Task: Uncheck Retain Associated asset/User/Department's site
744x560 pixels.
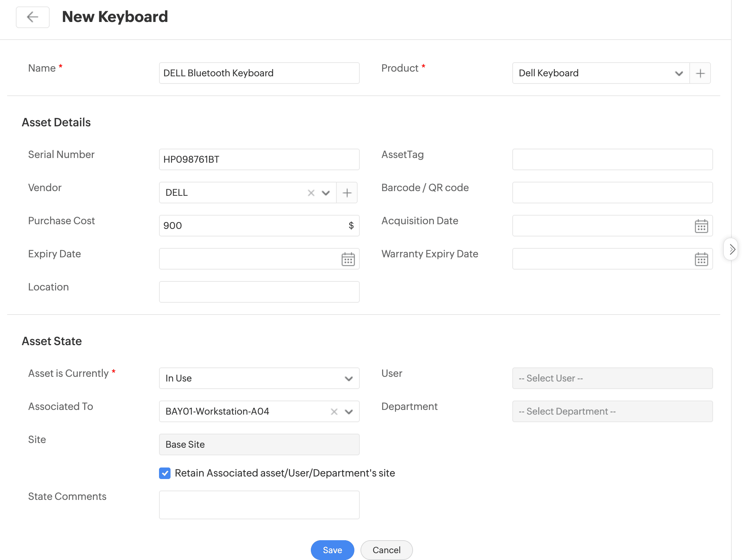Action: pyautogui.click(x=165, y=473)
